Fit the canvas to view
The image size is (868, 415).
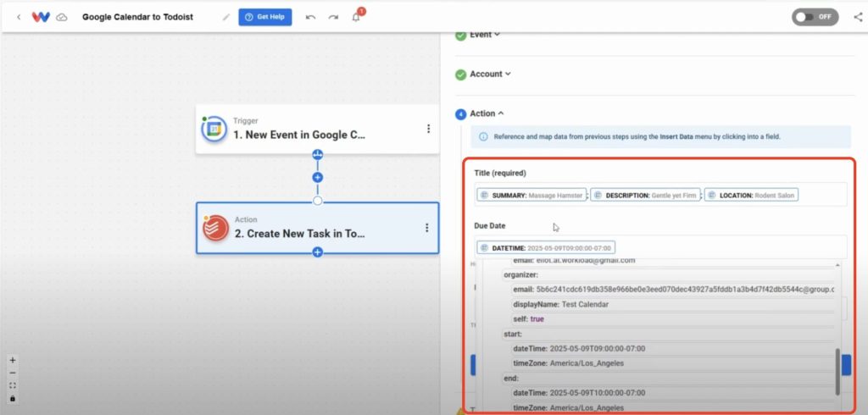click(13, 385)
